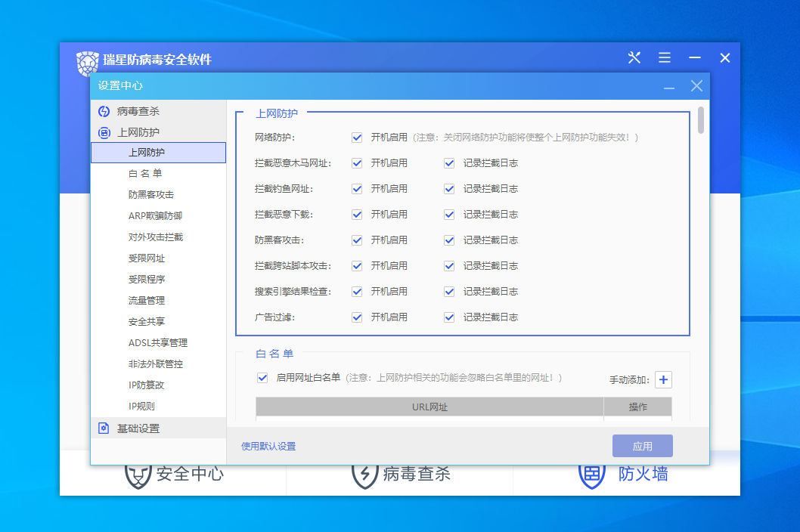The height and width of the screenshot is (532, 800).
Task: Click the tools wrench icon in main title bar
Action: tap(634, 58)
